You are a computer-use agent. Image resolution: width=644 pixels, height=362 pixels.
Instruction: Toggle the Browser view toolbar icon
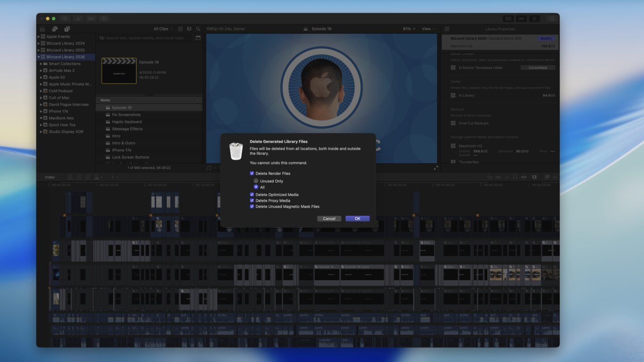(508, 19)
